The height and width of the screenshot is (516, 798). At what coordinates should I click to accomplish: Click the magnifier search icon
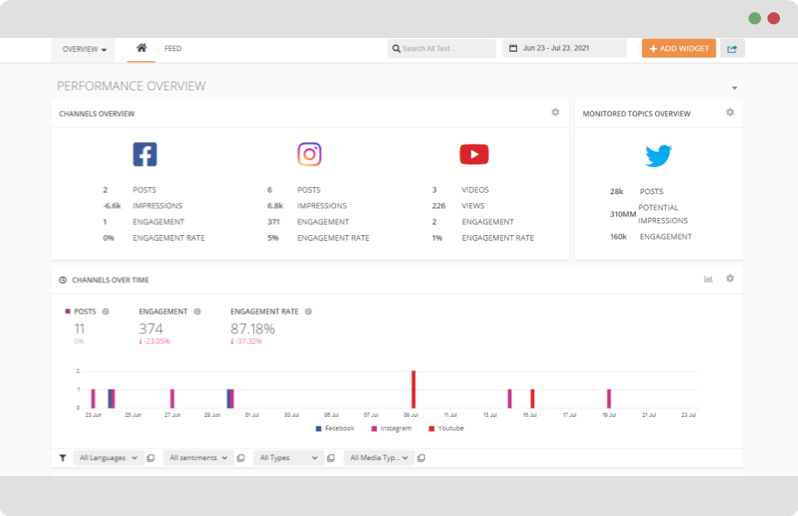[x=396, y=49]
